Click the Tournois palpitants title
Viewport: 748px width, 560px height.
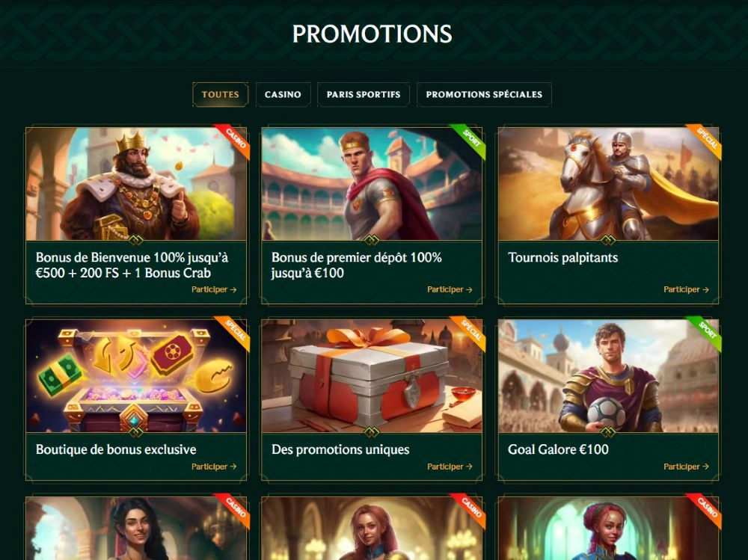tap(563, 258)
